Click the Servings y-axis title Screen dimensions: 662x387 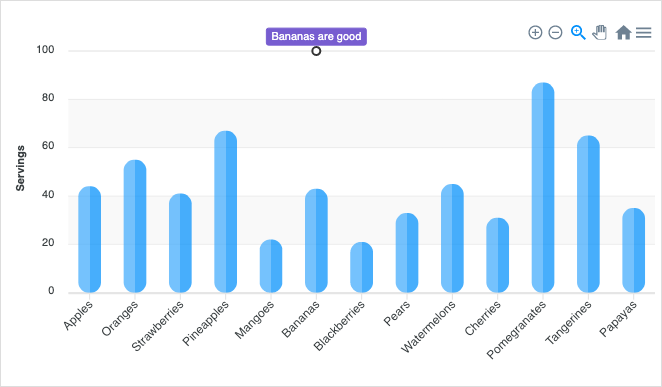point(20,168)
